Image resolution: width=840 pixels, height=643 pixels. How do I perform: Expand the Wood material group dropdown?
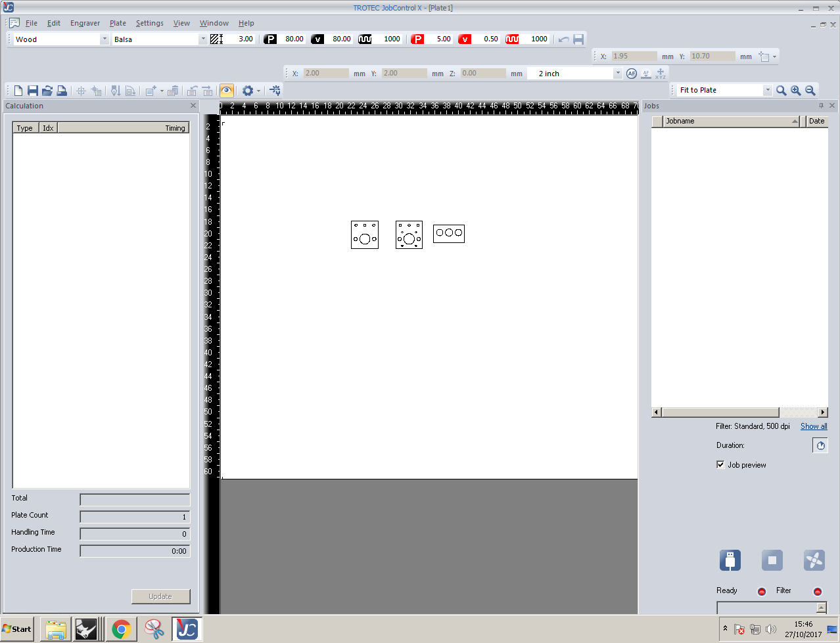pyautogui.click(x=104, y=39)
